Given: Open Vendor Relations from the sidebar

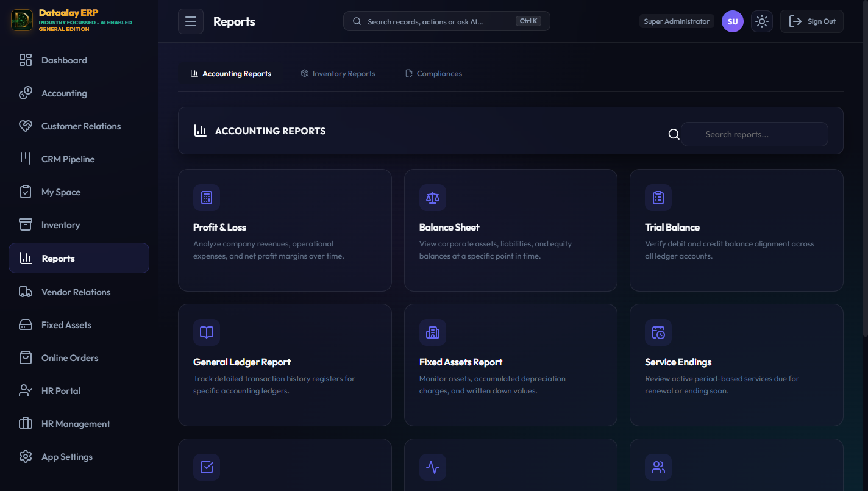Looking at the screenshot, I should point(79,292).
